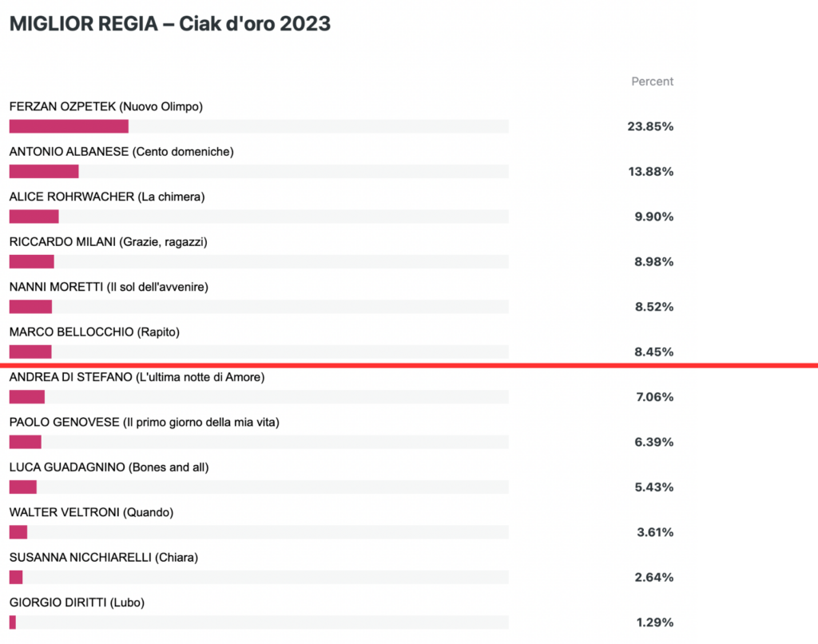Viewport: 818px width, 644px height.
Task: Select the ANDREA DI STEFANO entry label
Action: click(x=137, y=377)
